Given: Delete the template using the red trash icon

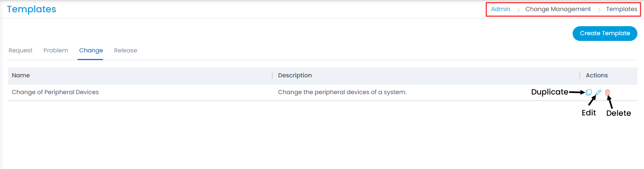Looking at the screenshot, I should tap(607, 92).
